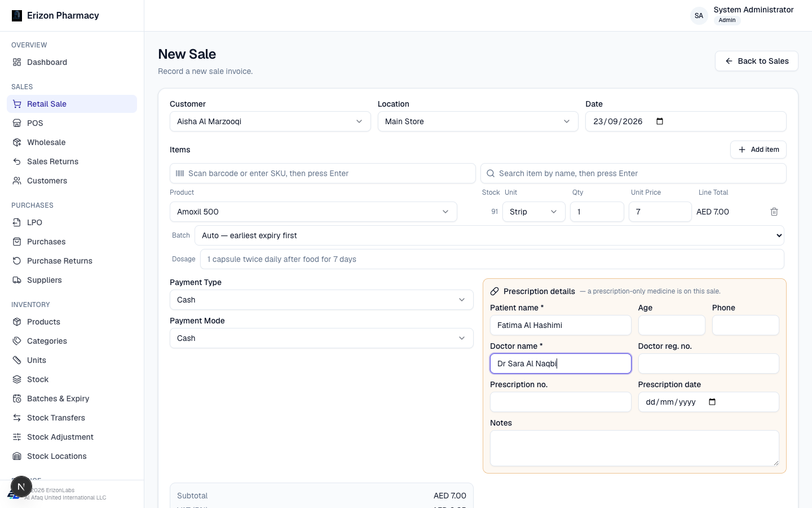Click the Add item button

[x=758, y=150]
